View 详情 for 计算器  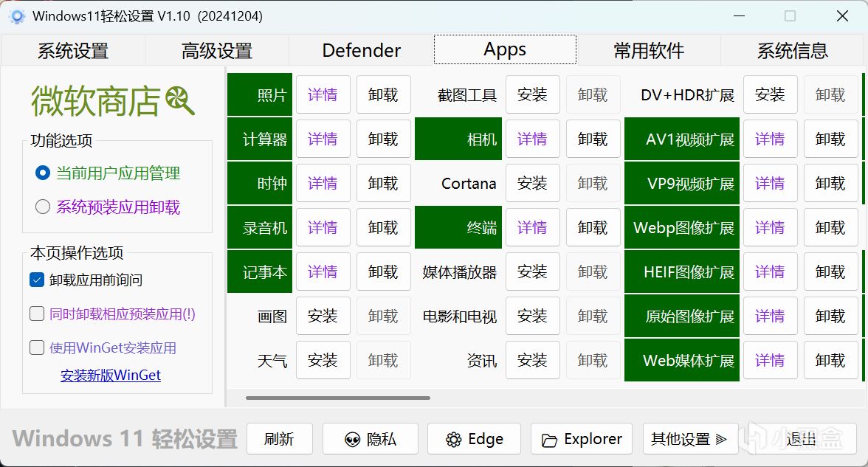point(323,139)
